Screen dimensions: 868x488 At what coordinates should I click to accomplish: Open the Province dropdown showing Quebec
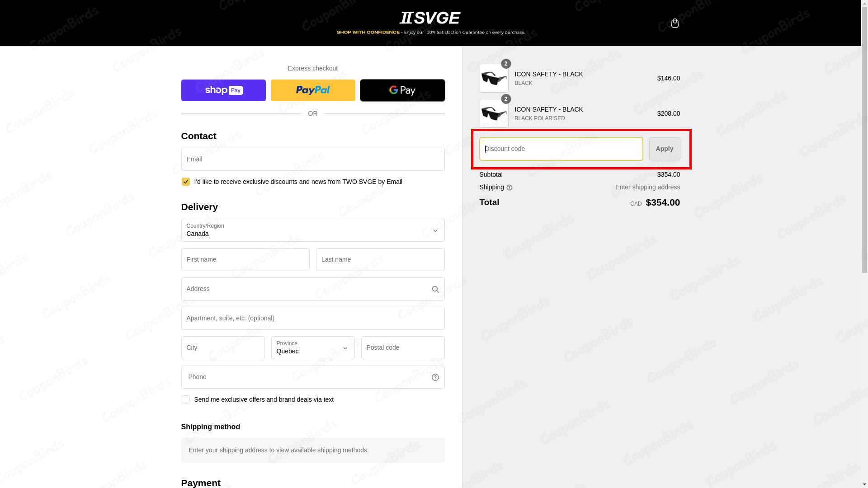point(312,348)
